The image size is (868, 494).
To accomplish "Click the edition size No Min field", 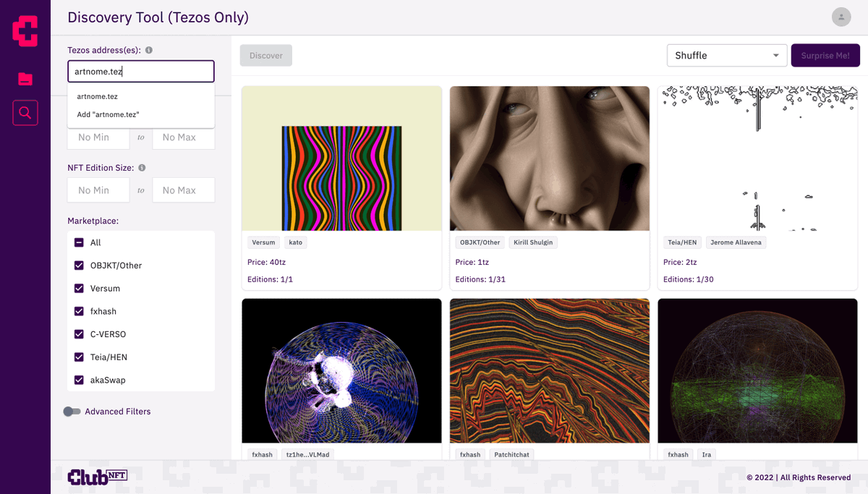I will click(x=98, y=190).
